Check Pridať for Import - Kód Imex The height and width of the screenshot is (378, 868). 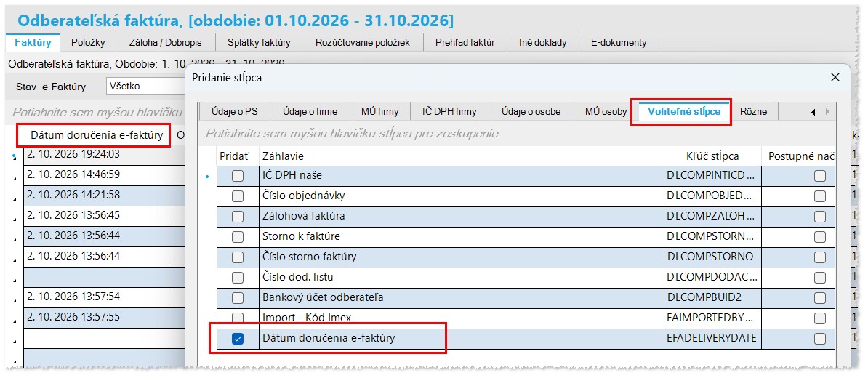[238, 318]
